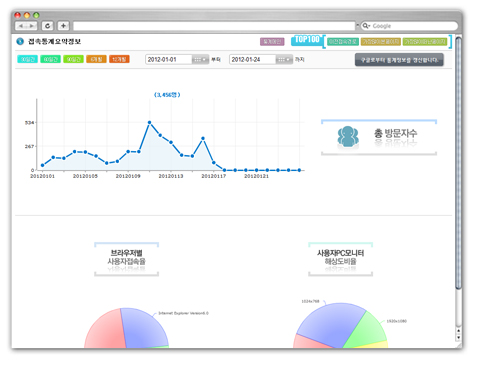485x373 pixels.
Task: Click the yellow minimize window button
Action: tap(27, 15)
